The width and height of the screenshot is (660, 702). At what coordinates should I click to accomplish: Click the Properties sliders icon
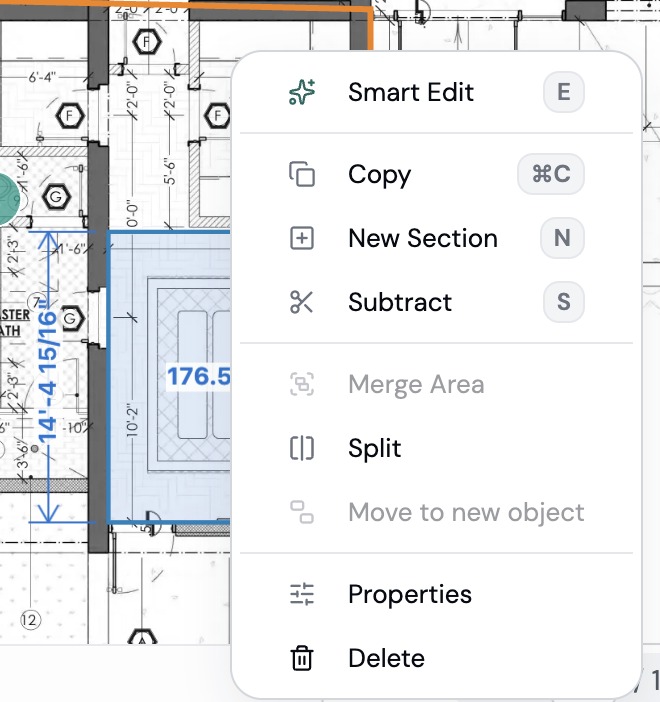(302, 595)
